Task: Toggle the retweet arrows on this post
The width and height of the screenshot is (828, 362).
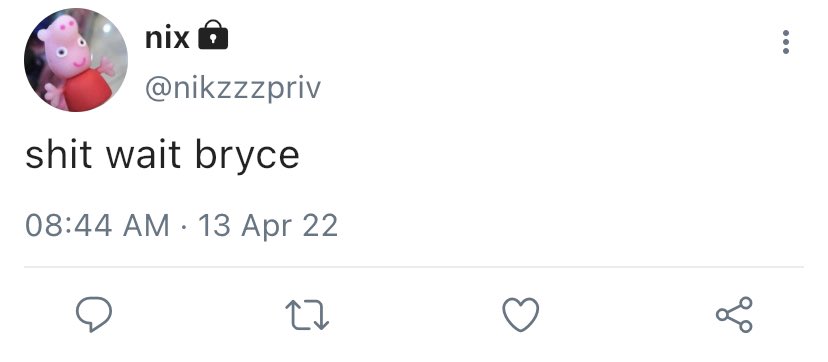Action: [307, 315]
